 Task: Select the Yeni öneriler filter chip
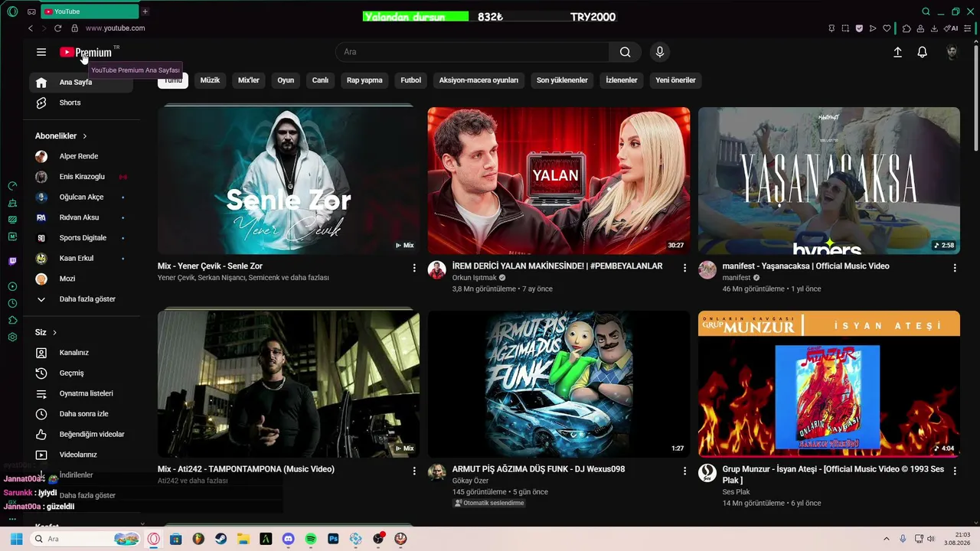pyautogui.click(x=675, y=80)
